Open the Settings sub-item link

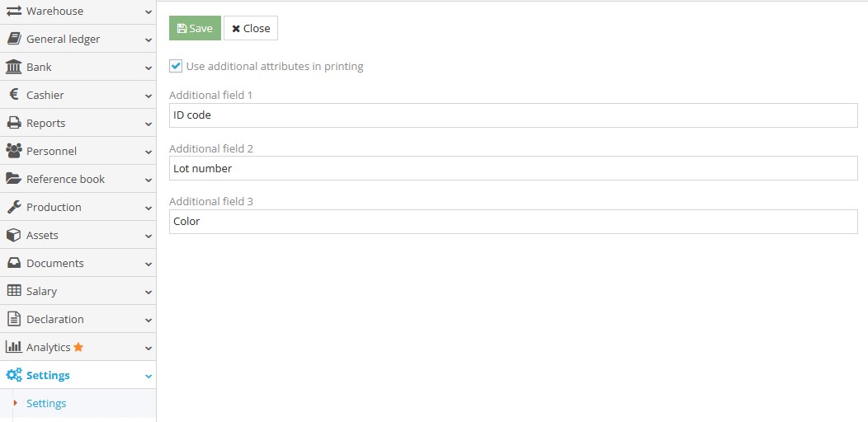tap(46, 403)
